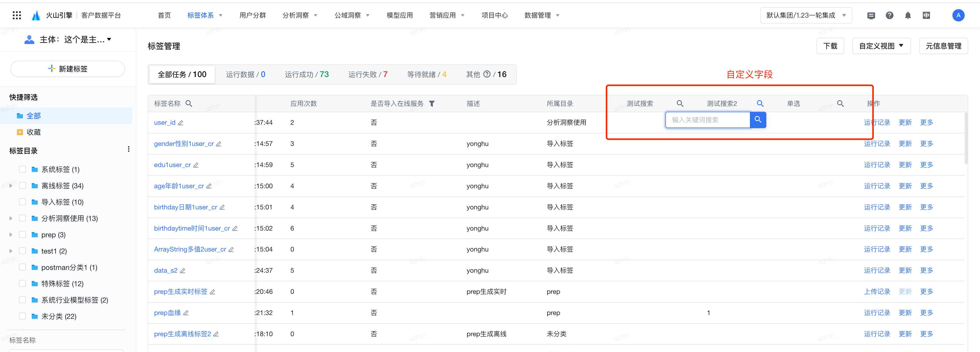Check the postman分类1 (1) checkbox
The width and height of the screenshot is (980, 352).
pyautogui.click(x=22, y=267)
